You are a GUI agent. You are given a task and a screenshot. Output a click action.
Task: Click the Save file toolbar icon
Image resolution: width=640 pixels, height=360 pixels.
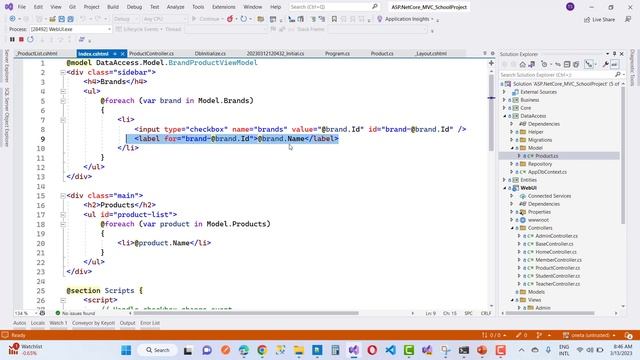pos(62,19)
